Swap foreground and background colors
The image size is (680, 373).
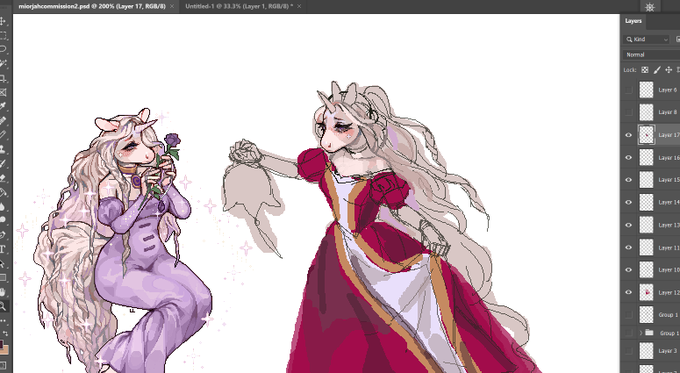pos(5,333)
